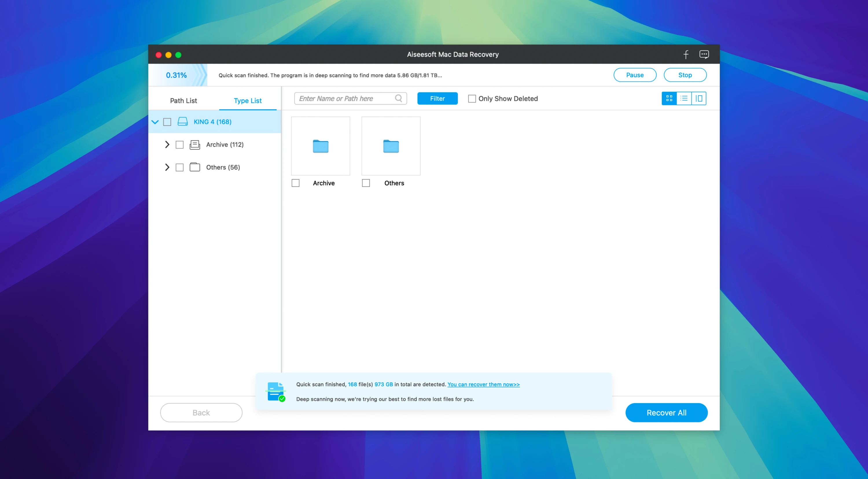Open the recover them now link

(x=483, y=384)
